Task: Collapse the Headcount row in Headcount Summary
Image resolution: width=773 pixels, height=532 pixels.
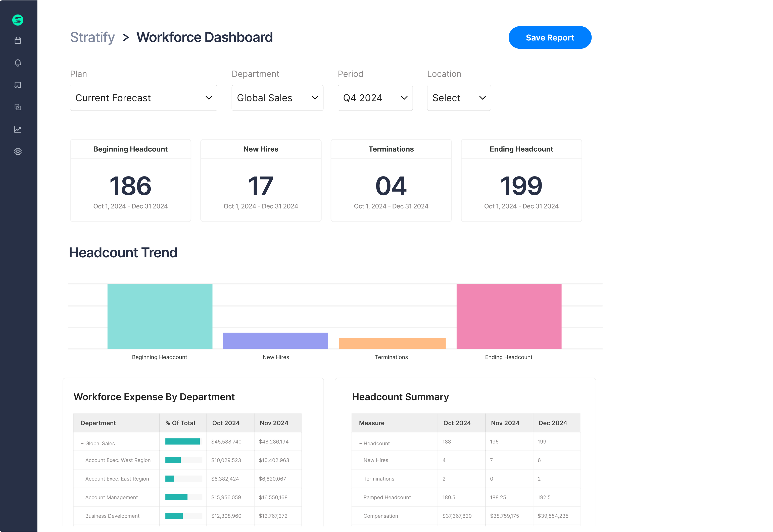Action: click(x=360, y=443)
